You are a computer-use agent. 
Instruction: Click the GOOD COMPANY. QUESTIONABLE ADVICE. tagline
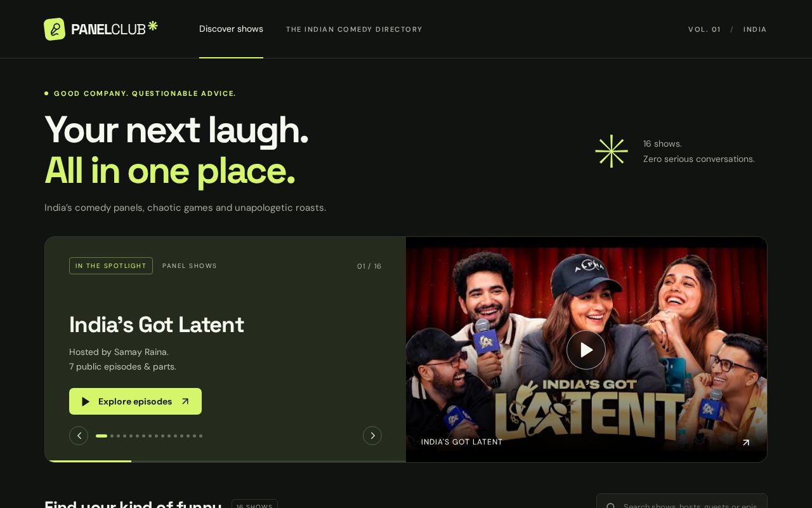[x=145, y=93]
